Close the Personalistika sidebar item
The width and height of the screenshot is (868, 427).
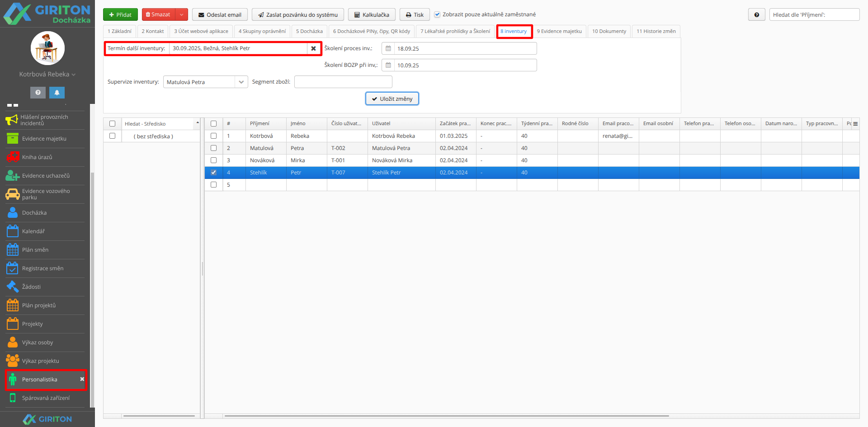pyautogui.click(x=82, y=379)
